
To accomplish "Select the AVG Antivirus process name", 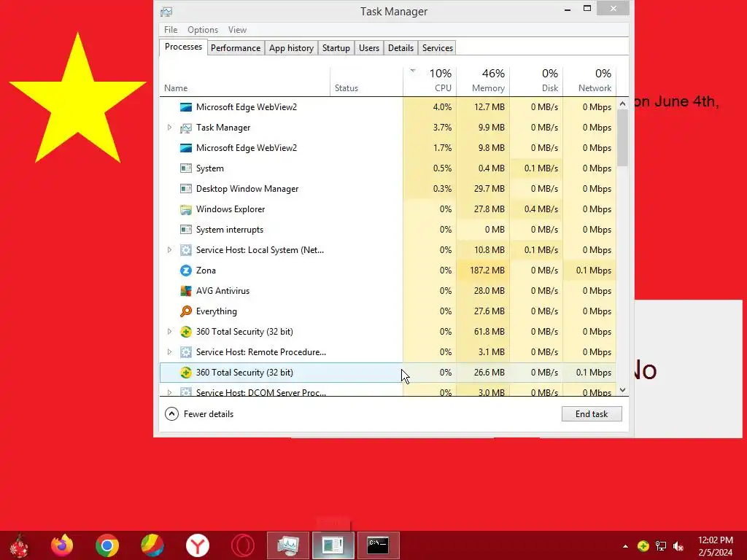I will coord(223,291).
